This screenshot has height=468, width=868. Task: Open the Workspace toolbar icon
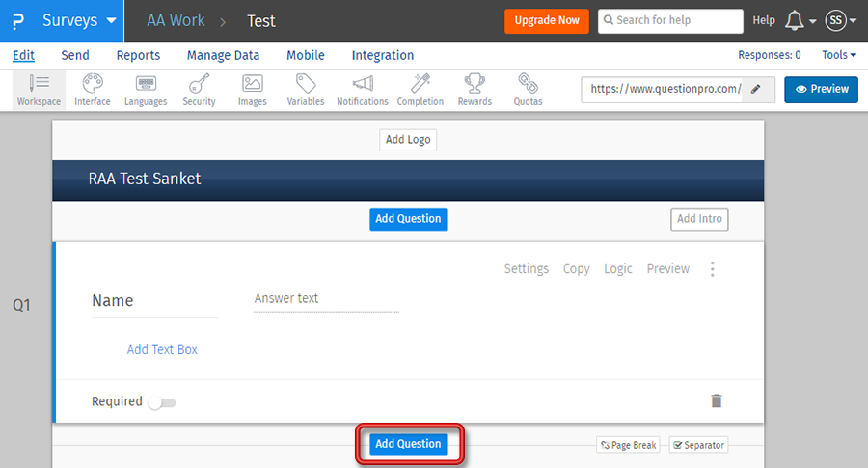pyautogui.click(x=39, y=90)
